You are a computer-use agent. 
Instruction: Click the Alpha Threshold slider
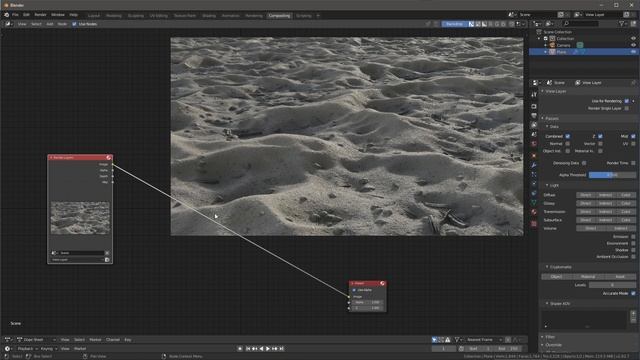tap(612, 175)
